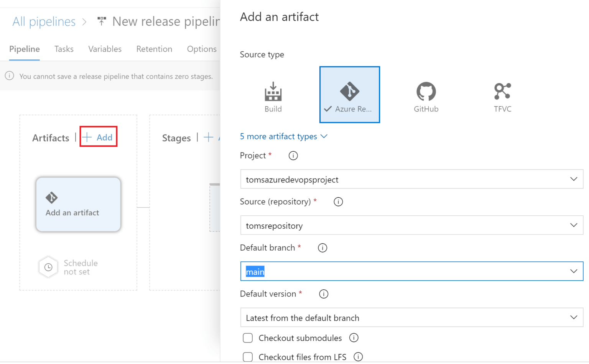The image size is (589, 364).
Task: Switch to the Variables tab
Action: (105, 49)
